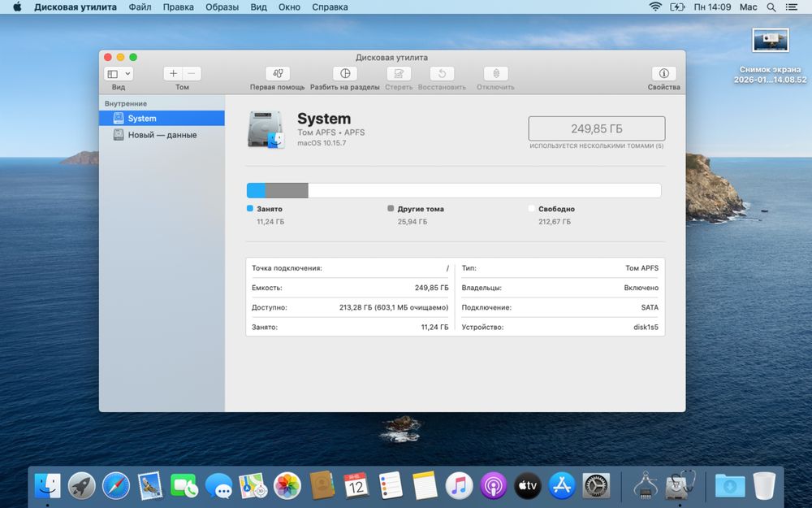Select the Снимок экрана desktop file thumbnail
Viewport: 812px width, 508px height.
pyautogui.click(x=771, y=41)
